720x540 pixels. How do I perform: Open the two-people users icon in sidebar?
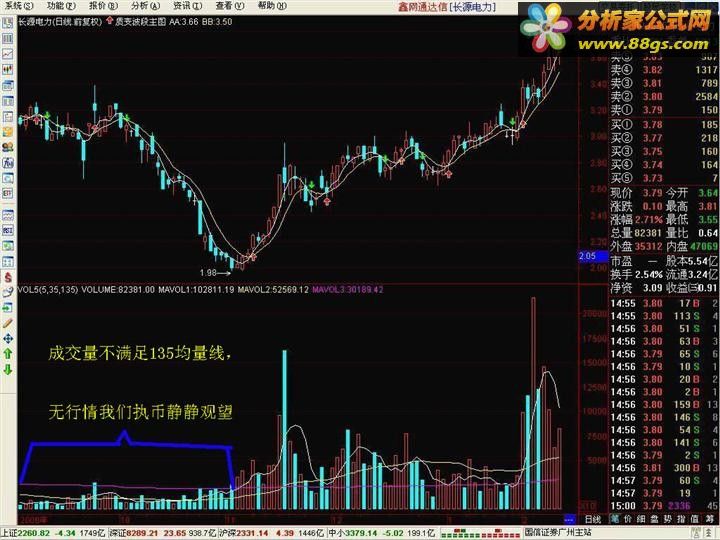8,147
